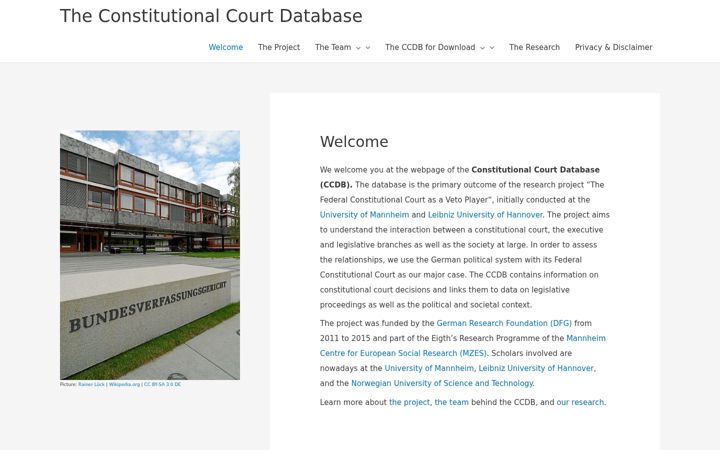Open The Team menu item
This screenshot has width=720, height=450.
(333, 47)
